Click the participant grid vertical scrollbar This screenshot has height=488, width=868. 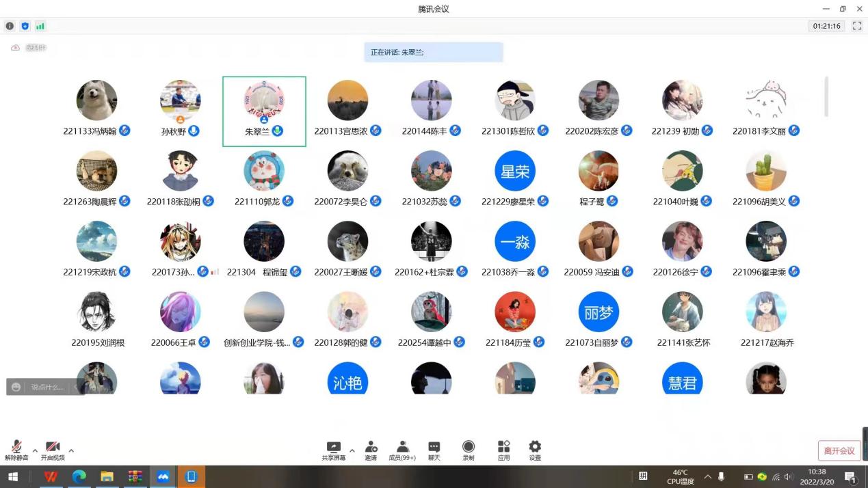pos(826,96)
